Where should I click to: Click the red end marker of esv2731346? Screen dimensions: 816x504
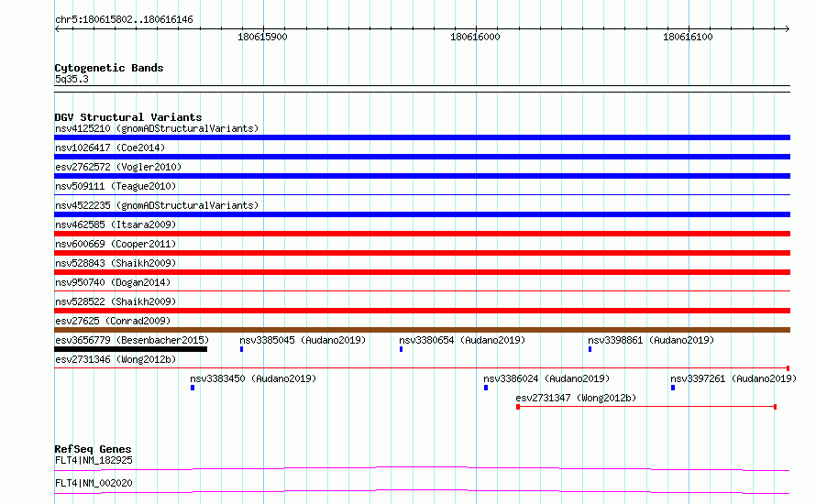pyautogui.click(x=788, y=368)
